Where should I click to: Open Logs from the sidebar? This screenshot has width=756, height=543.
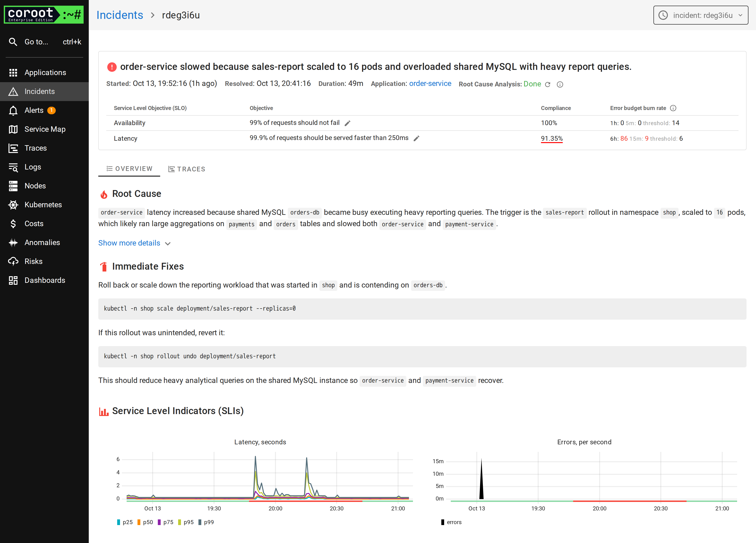(44, 167)
